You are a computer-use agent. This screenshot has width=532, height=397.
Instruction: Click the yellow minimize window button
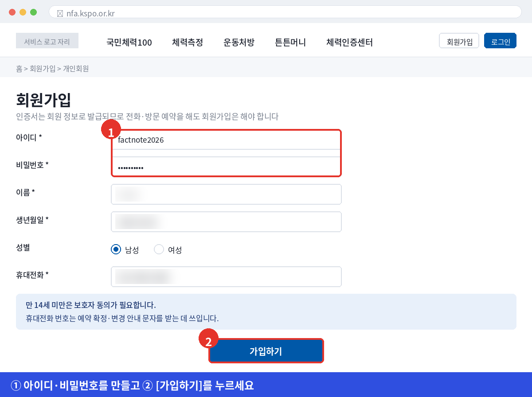pos(23,12)
